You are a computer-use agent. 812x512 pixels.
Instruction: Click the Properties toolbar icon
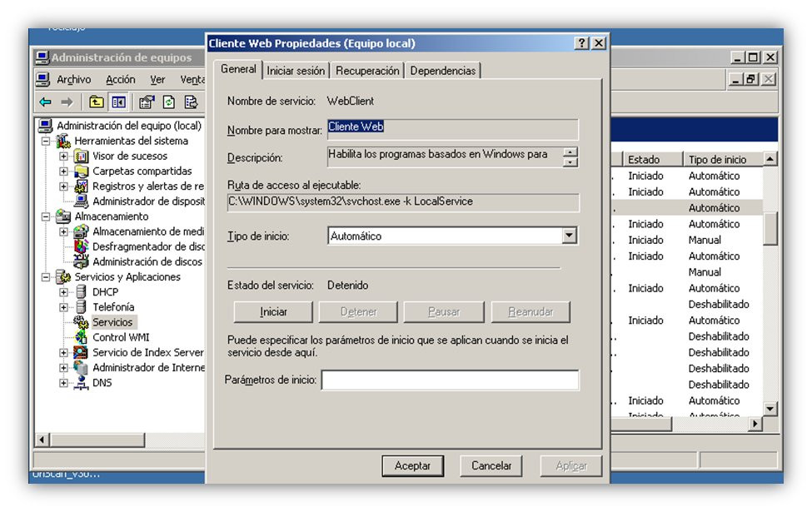147,102
